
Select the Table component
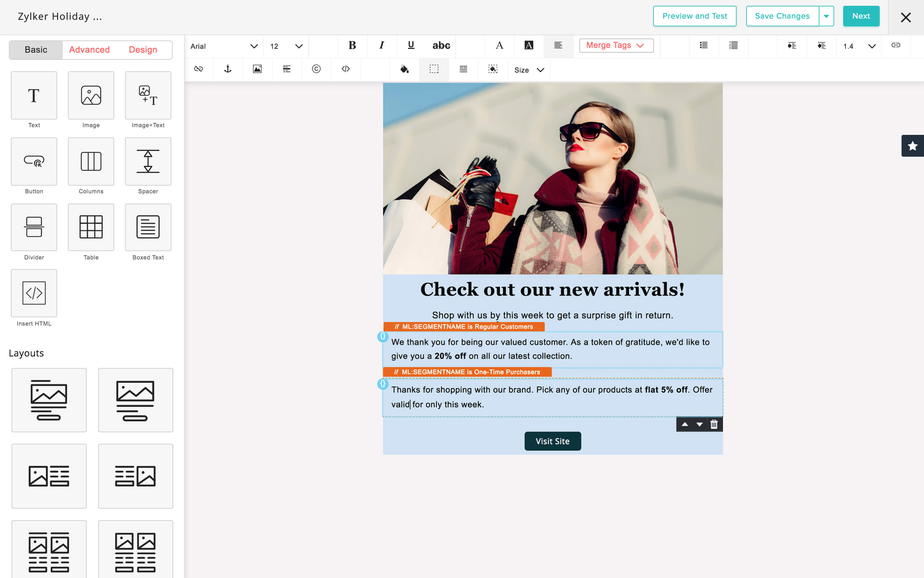(91, 227)
